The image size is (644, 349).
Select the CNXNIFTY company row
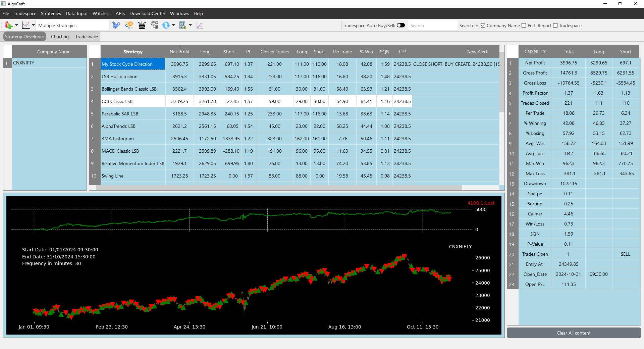[49, 63]
